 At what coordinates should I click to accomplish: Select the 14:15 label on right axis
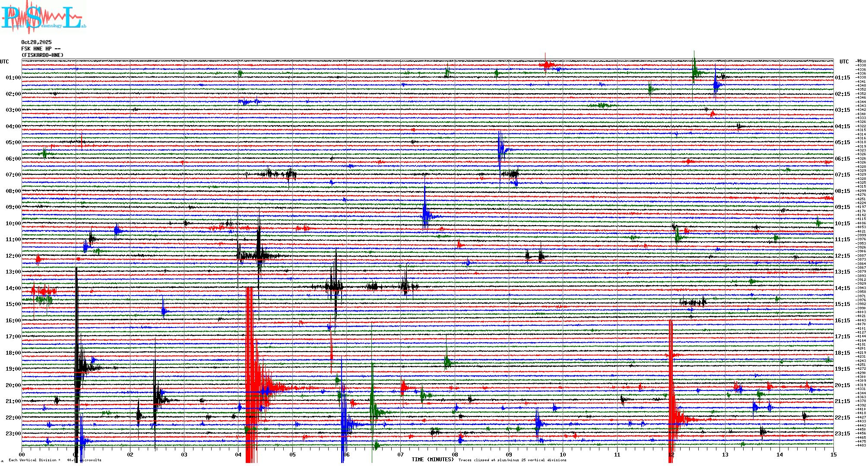click(x=842, y=288)
